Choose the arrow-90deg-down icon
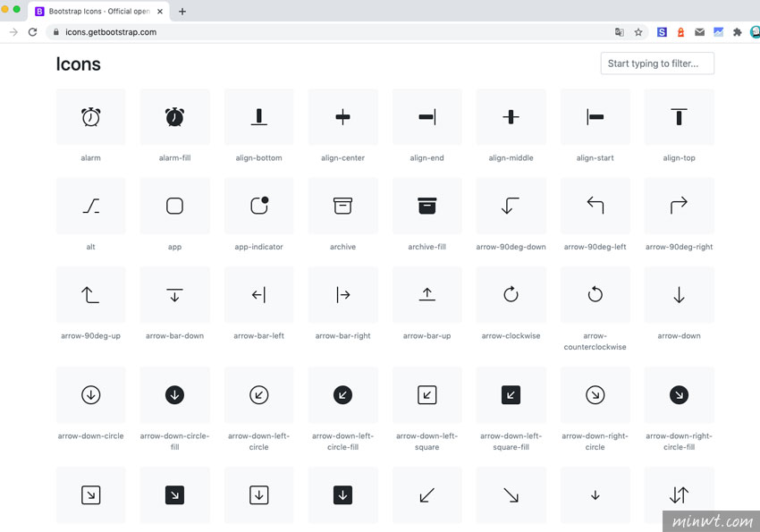Image resolution: width=760 pixels, height=532 pixels. (x=511, y=206)
